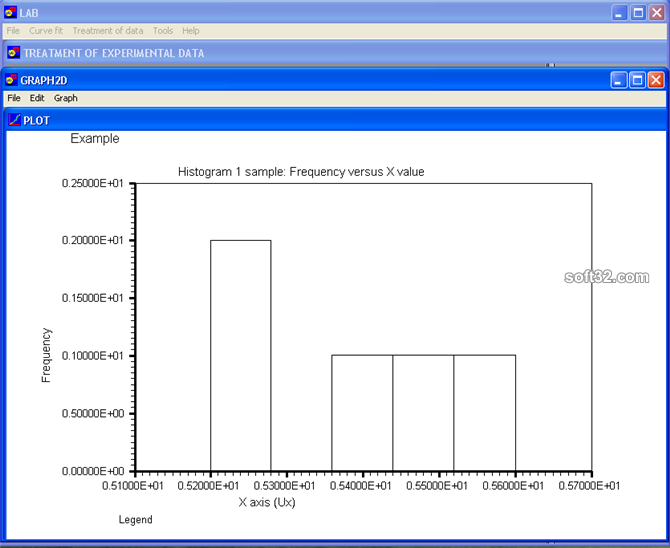The height and width of the screenshot is (548, 670).
Task: Click the y-axis tick label 0.25000E+01
Action: click(x=93, y=183)
